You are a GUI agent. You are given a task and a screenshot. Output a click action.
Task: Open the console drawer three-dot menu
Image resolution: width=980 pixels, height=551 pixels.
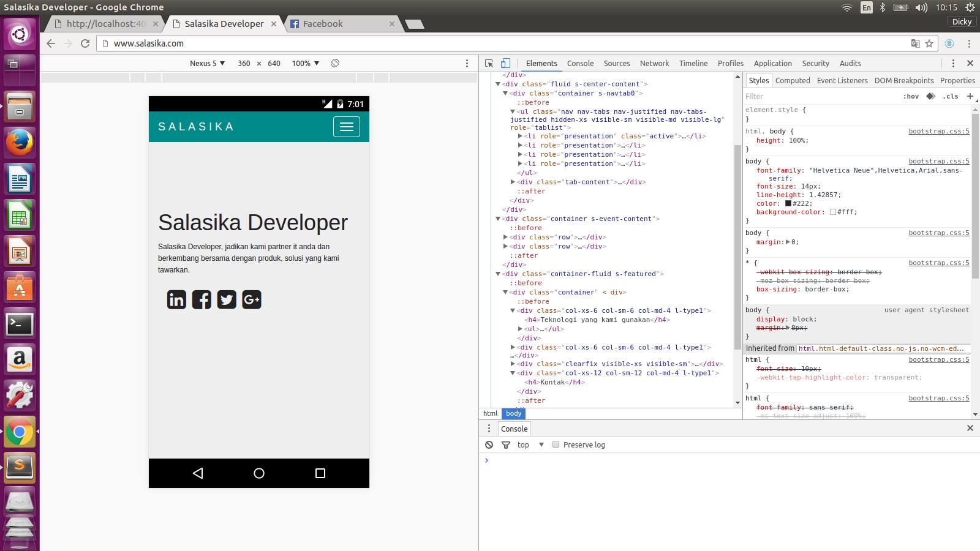pyautogui.click(x=489, y=429)
